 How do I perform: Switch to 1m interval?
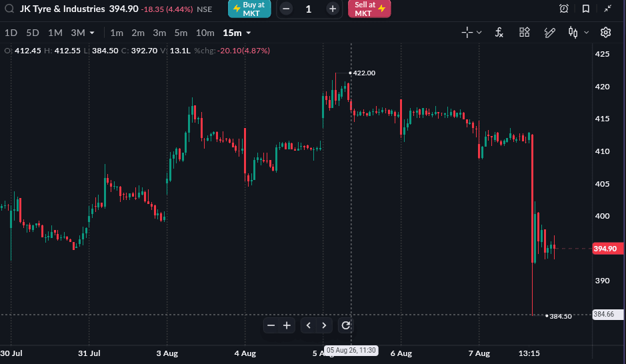pos(117,33)
